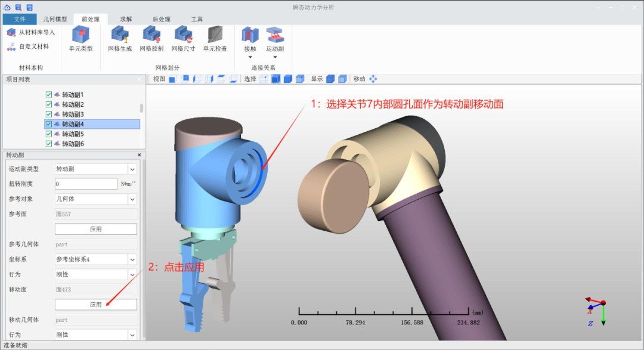Switch to the 几何模型 tab
Viewport: 644px width, 350px height.
tap(55, 19)
